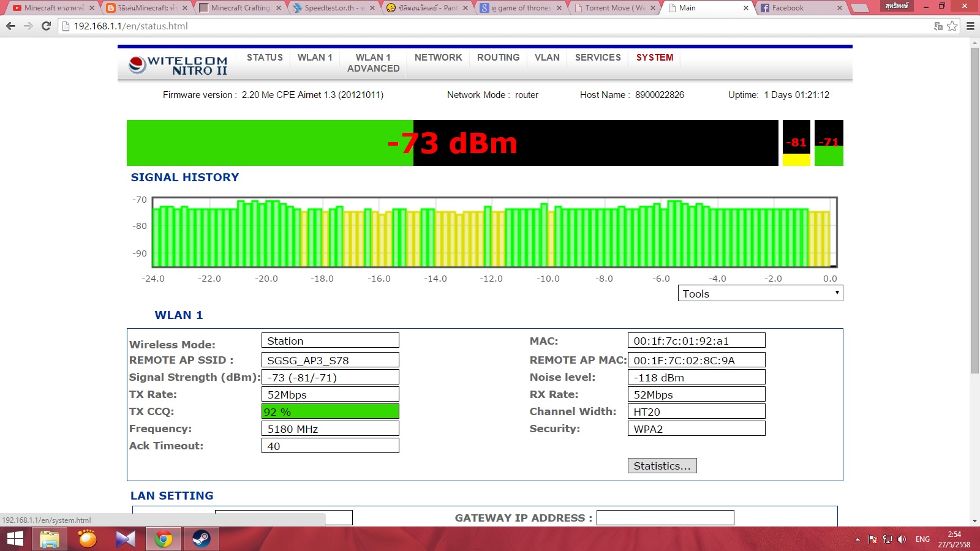Open the NETWORK menu item
980x551 pixels.
438,58
